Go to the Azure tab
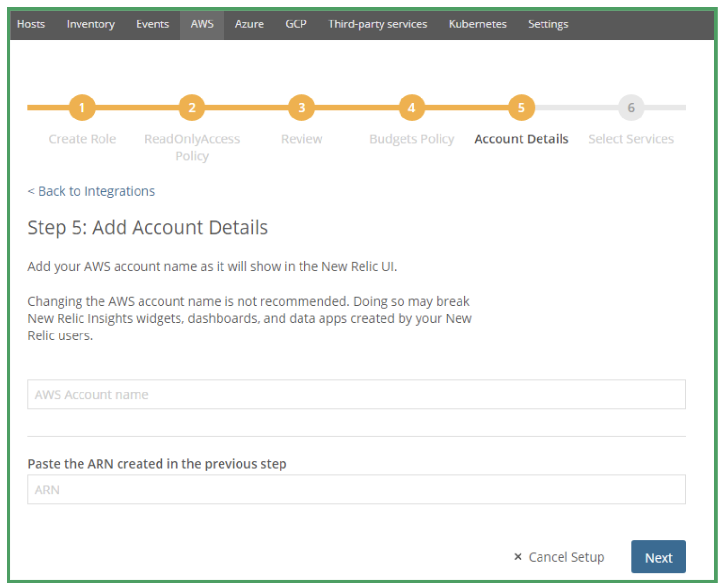 coord(249,24)
